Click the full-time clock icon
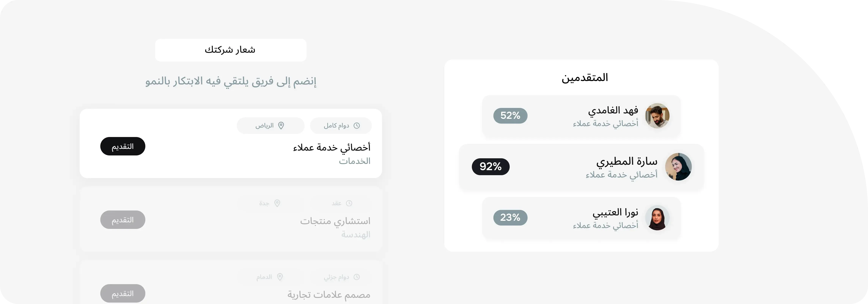The height and width of the screenshot is (304, 868). click(x=357, y=125)
